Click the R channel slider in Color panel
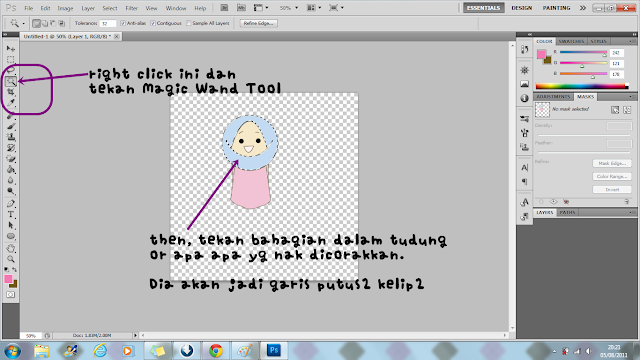This screenshot has height=360, width=640. 583,53
